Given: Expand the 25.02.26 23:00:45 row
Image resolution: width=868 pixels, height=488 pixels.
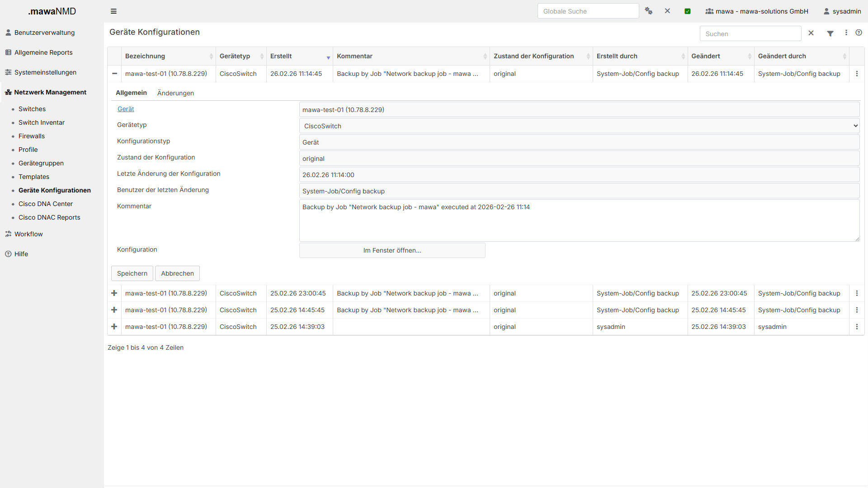Looking at the screenshot, I should (x=114, y=293).
